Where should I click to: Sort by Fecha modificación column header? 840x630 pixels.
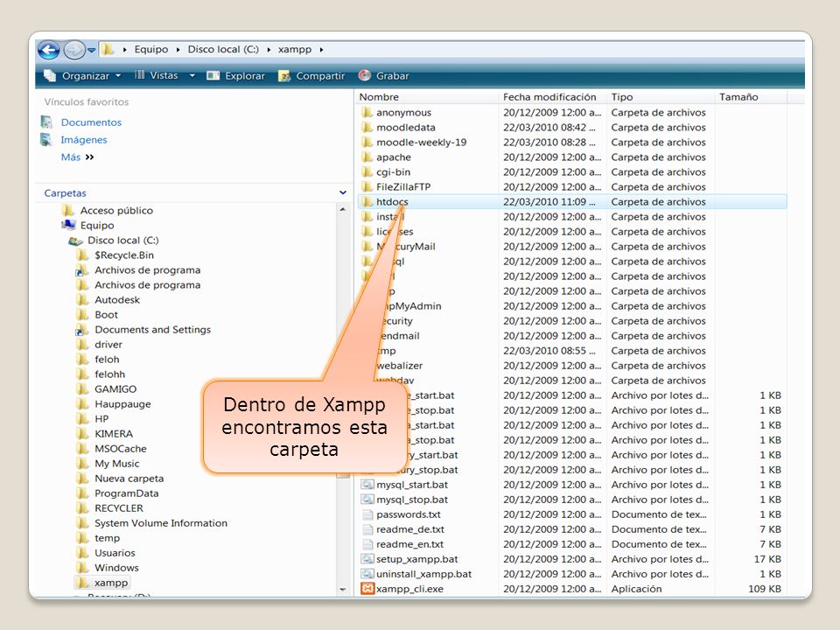(549, 97)
